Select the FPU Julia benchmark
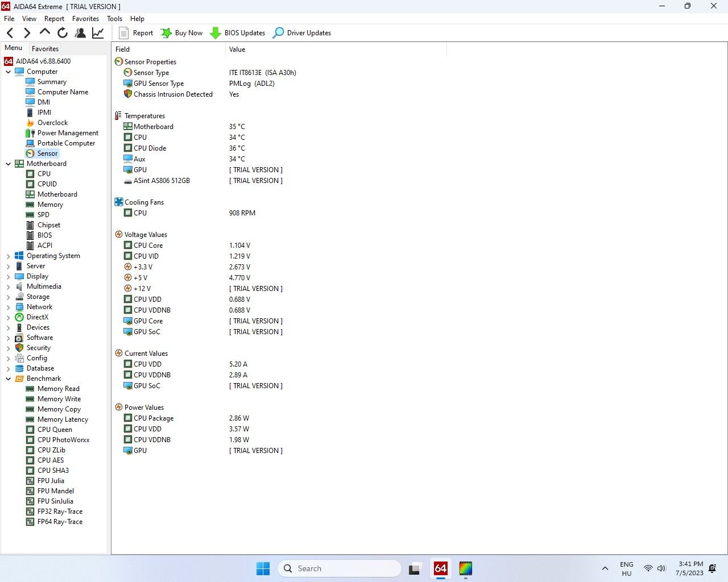Screen dimensions: 728x582 51,481
